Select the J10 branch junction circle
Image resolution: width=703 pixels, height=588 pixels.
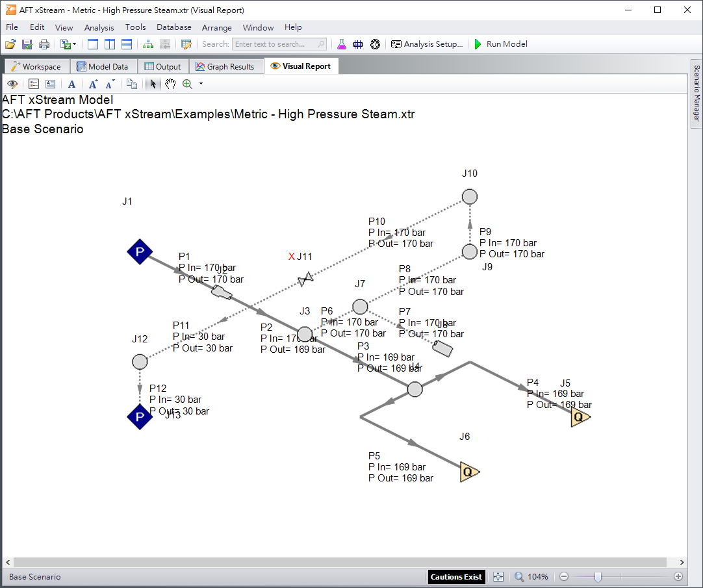tap(470, 196)
